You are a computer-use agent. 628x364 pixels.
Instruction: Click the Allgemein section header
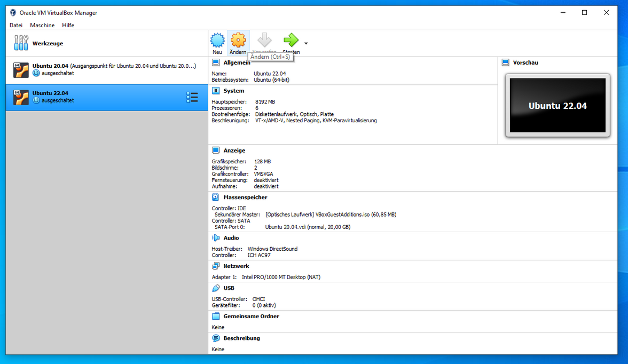tap(237, 63)
